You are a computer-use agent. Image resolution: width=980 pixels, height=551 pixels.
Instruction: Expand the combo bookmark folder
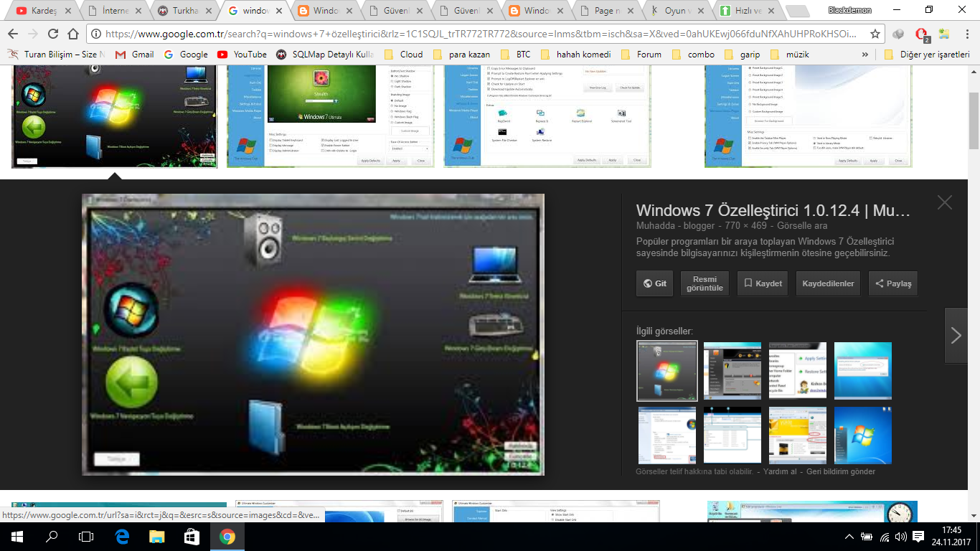(x=694, y=55)
